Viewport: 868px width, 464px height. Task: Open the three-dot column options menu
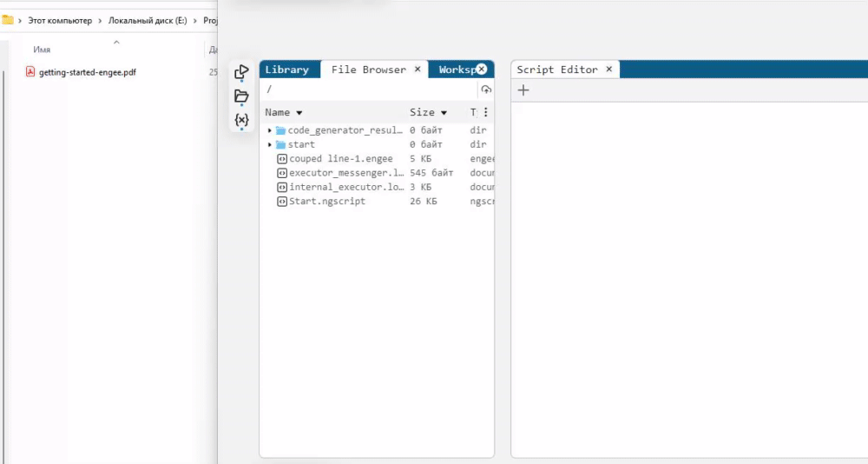485,112
